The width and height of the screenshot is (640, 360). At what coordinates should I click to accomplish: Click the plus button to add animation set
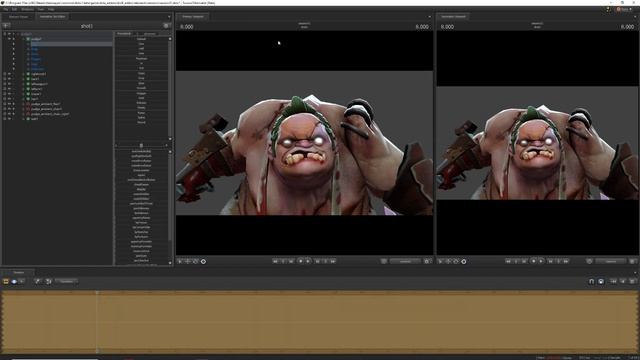(x=6, y=25)
